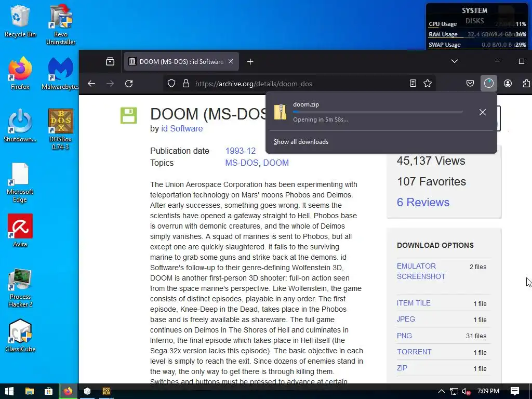Select ITEM TILE download option
The height and width of the screenshot is (399, 532).
click(x=414, y=303)
